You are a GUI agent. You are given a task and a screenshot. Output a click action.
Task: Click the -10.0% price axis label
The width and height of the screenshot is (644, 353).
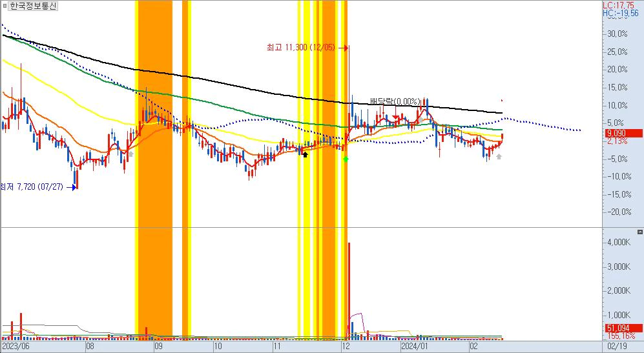click(x=619, y=177)
